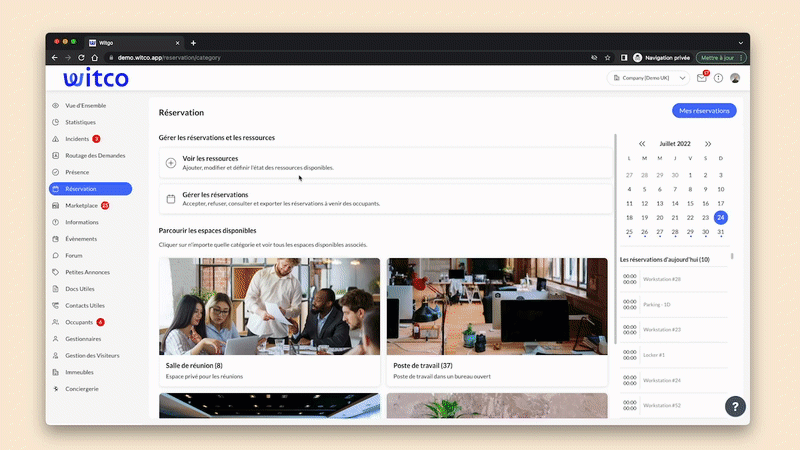Open the user avatar profile icon
The width and height of the screenshot is (800, 450).
(735, 78)
